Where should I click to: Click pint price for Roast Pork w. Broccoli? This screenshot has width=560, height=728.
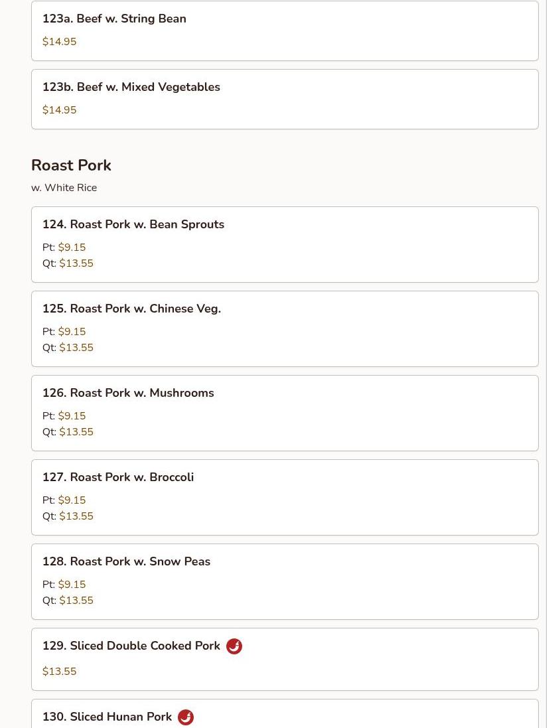tap(72, 500)
